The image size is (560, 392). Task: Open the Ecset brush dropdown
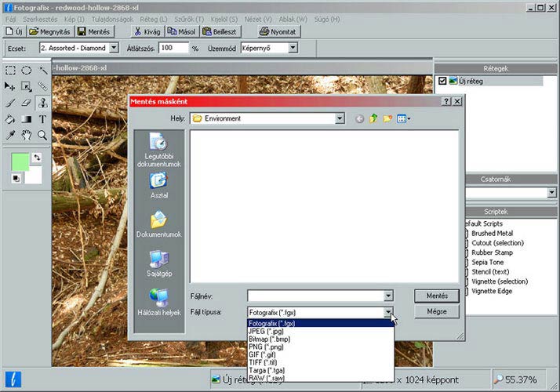point(114,48)
